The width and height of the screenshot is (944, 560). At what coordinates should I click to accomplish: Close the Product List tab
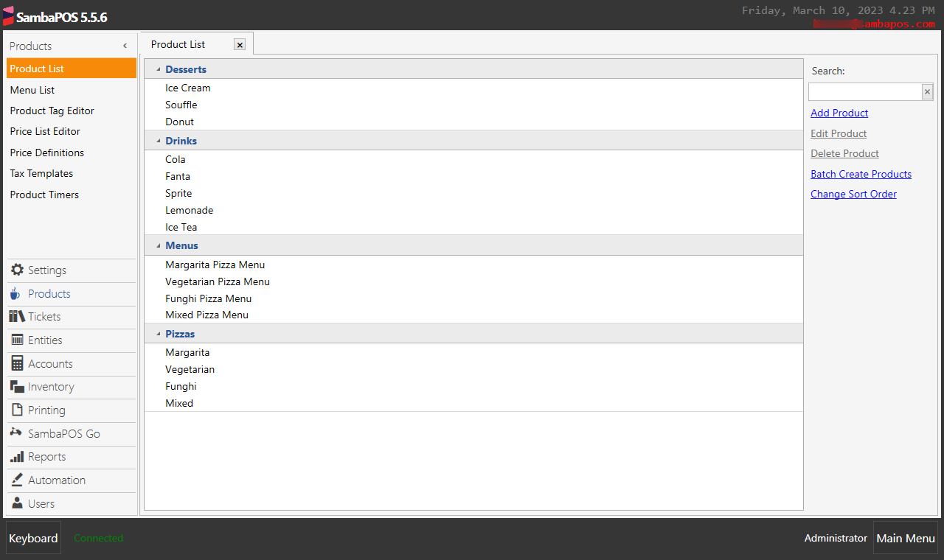[240, 45]
